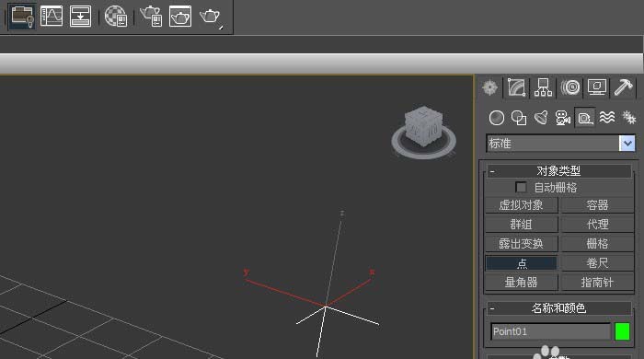Collapse the 名称和颜色 rollout

coord(558,308)
